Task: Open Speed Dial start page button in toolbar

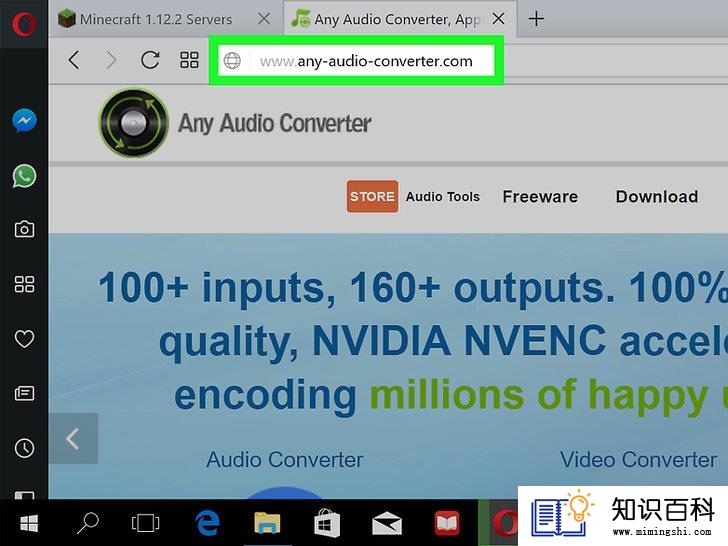Action: [189, 60]
